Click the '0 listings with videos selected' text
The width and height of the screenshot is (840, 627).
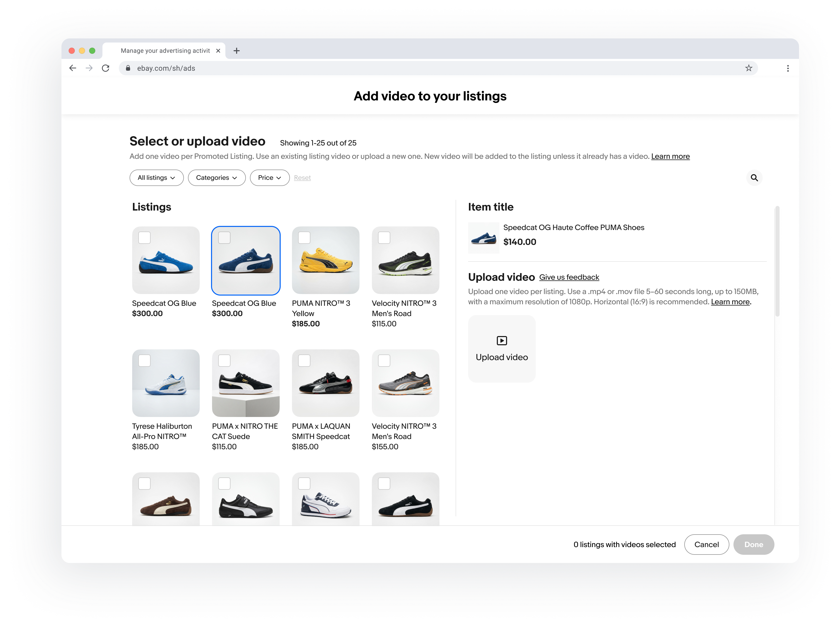tap(624, 544)
